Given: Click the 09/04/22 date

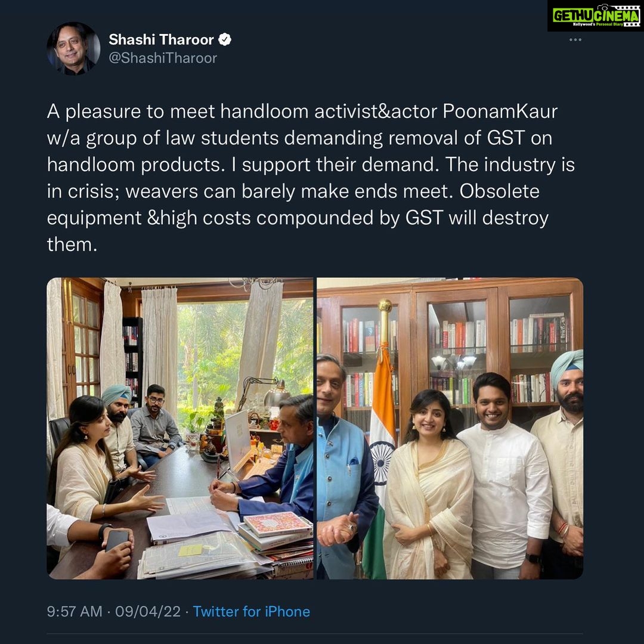Looking at the screenshot, I should click(148, 611).
